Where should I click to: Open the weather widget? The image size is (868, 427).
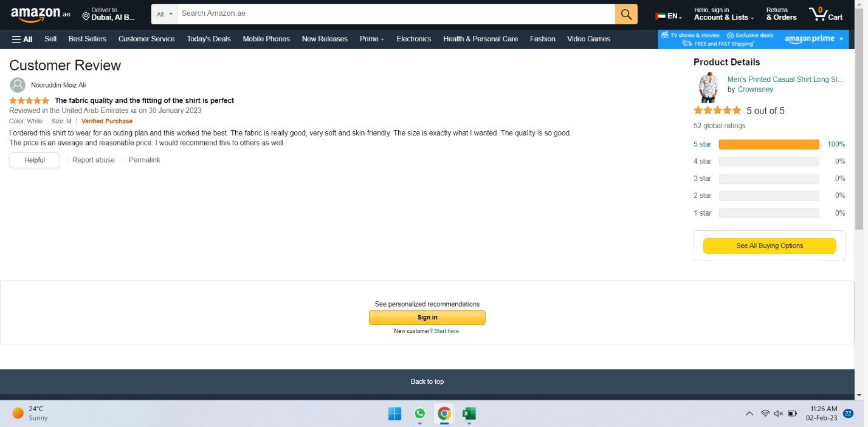30,414
